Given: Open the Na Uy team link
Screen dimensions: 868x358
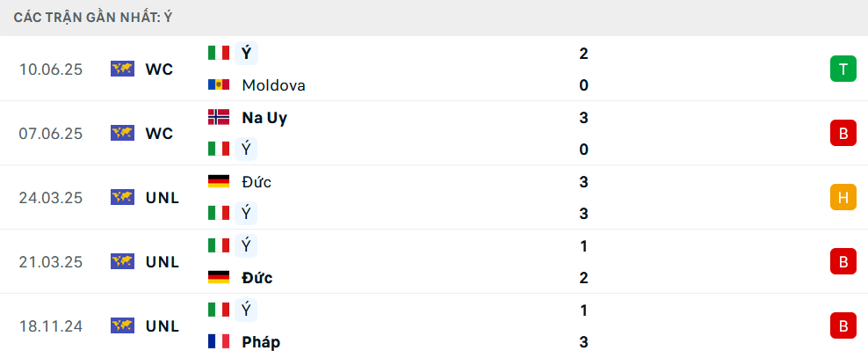Looking at the screenshot, I should (264, 117).
